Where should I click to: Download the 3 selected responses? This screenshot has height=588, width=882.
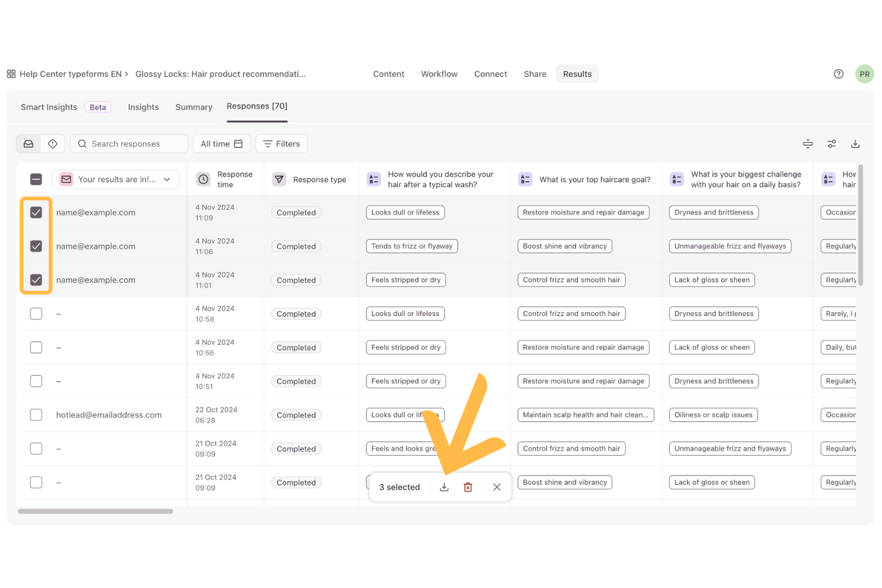coord(444,487)
